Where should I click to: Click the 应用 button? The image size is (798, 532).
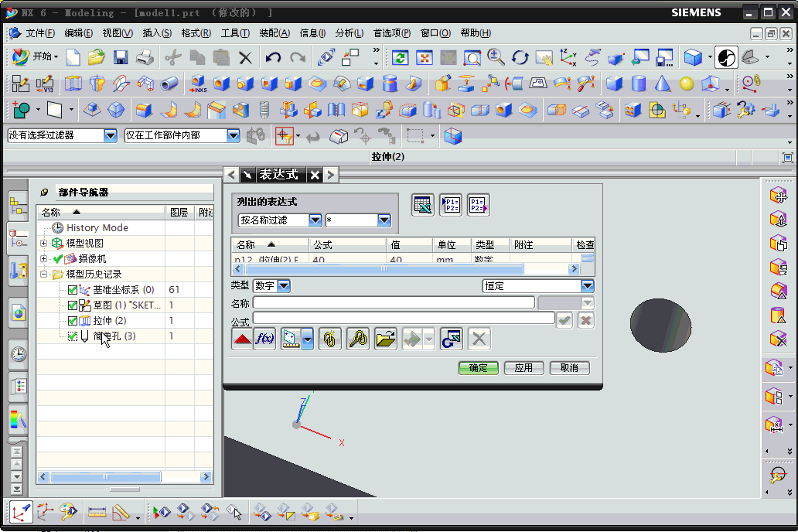523,368
